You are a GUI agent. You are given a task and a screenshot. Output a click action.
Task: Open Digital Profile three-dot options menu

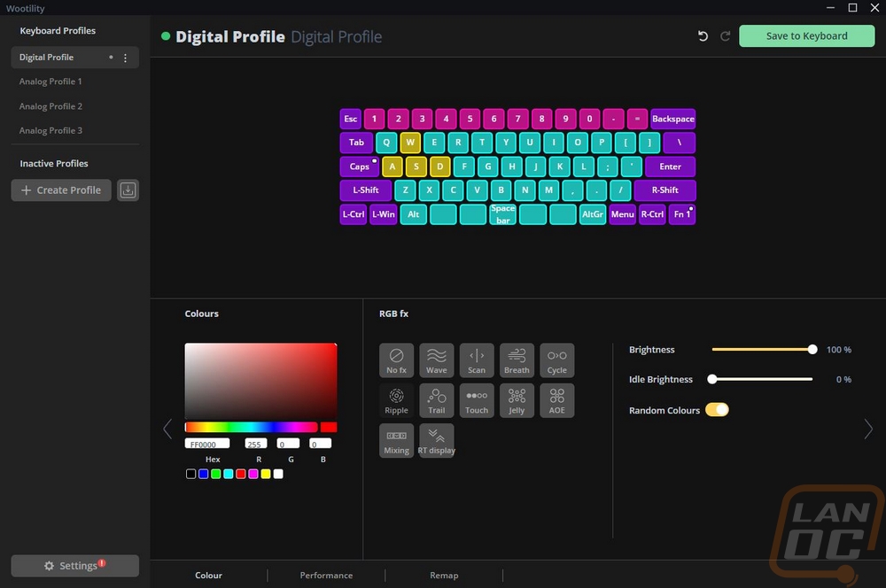click(126, 58)
